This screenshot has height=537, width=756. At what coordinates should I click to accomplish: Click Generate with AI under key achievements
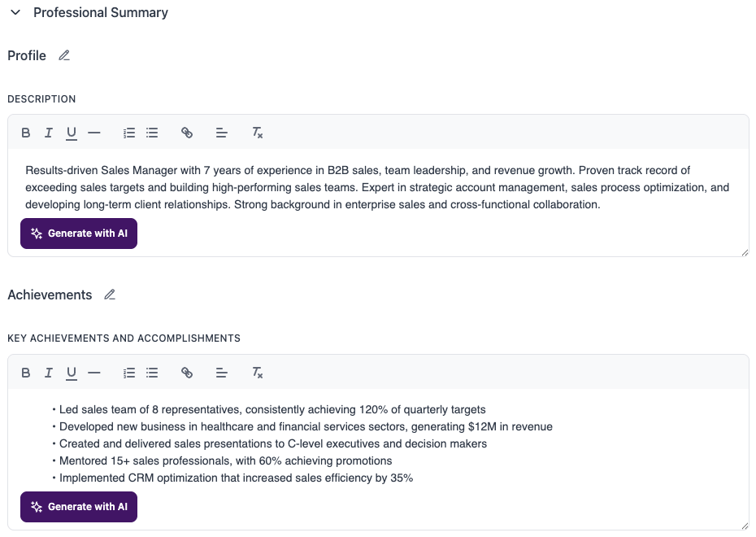78,506
